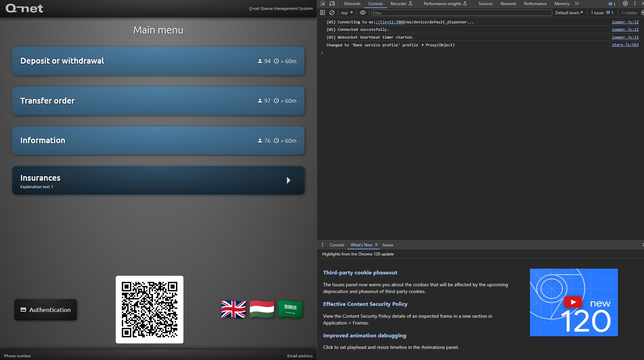Image resolution: width=644 pixels, height=360 pixels.
Task: Click the Insurances arrow chevron
Action: tap(288, 180)
